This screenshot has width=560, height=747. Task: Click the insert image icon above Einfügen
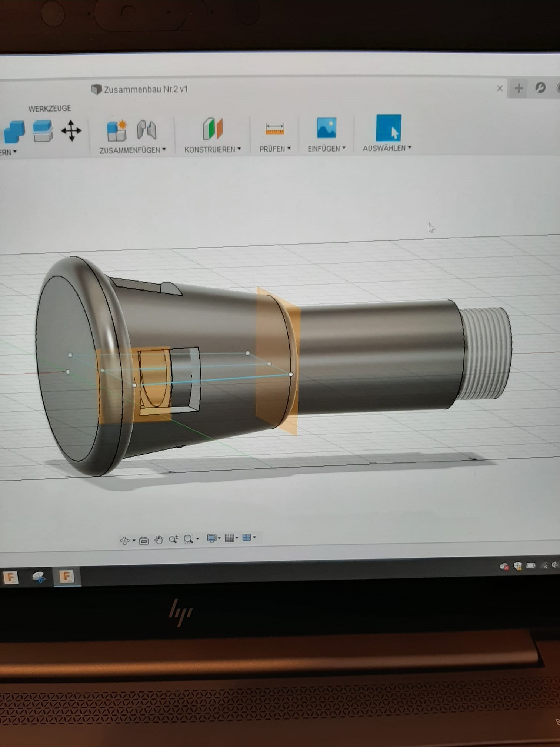click(326, 128)
